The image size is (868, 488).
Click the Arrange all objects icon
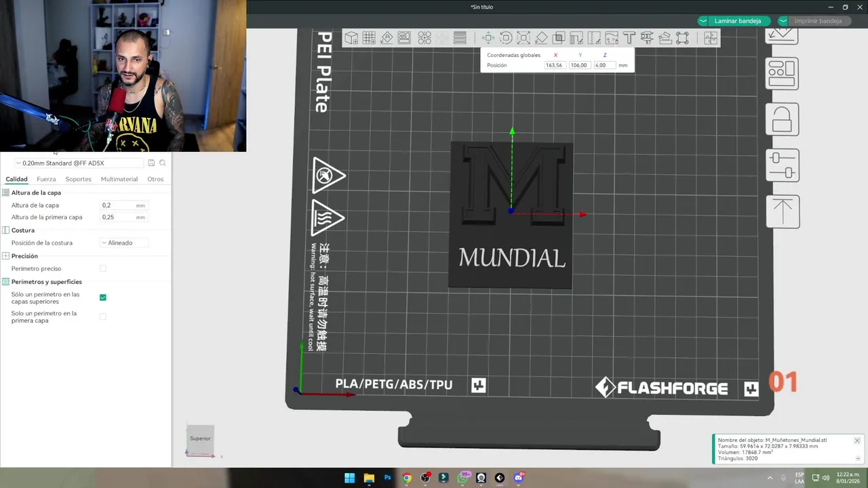coord(404,38)
